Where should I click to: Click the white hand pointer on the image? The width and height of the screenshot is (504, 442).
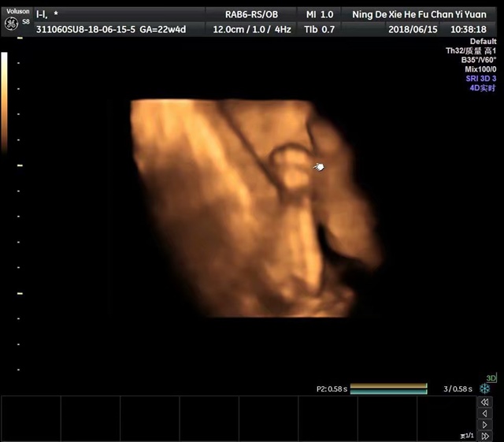(319, 167)
